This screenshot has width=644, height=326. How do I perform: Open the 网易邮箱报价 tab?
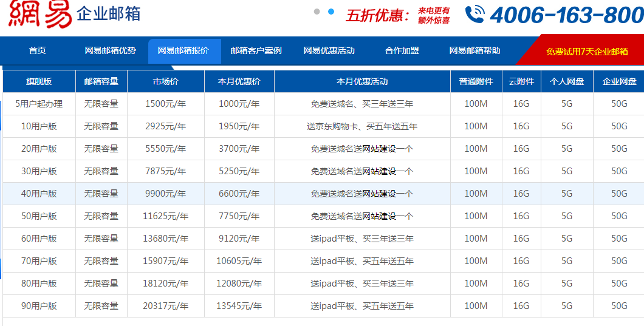[x=185, y=51]
